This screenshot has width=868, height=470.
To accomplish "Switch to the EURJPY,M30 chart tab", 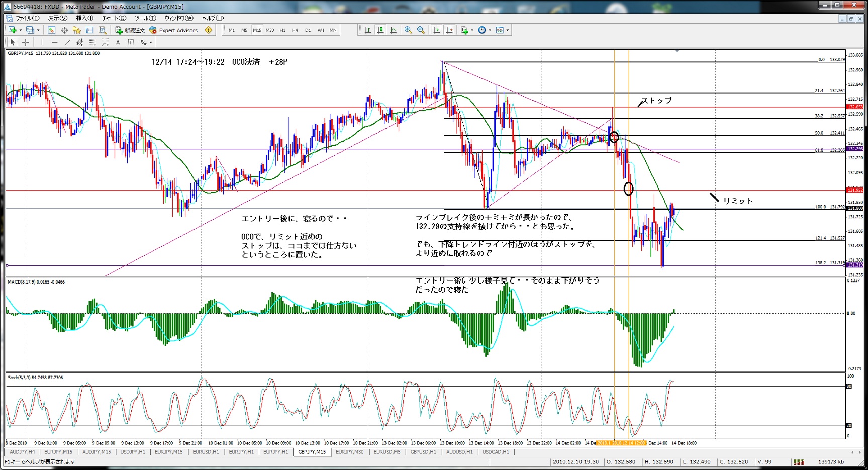I will coord(349,452).
